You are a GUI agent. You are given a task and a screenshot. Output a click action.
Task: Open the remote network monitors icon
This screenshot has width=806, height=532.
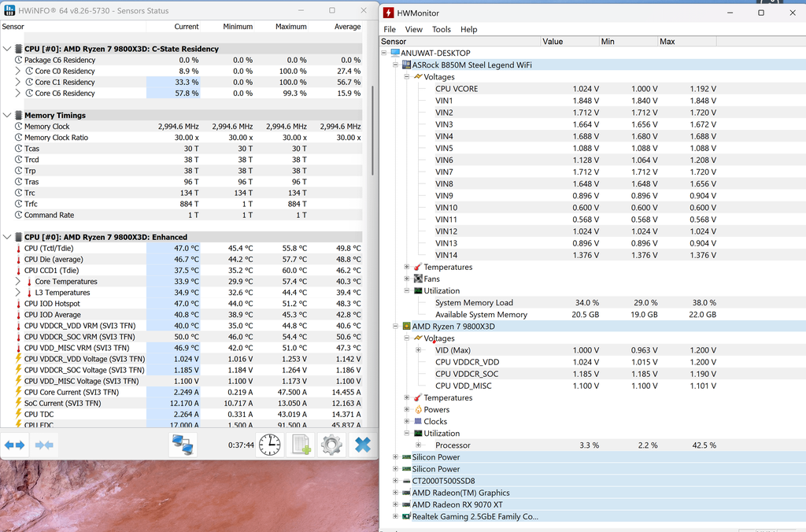183,445
